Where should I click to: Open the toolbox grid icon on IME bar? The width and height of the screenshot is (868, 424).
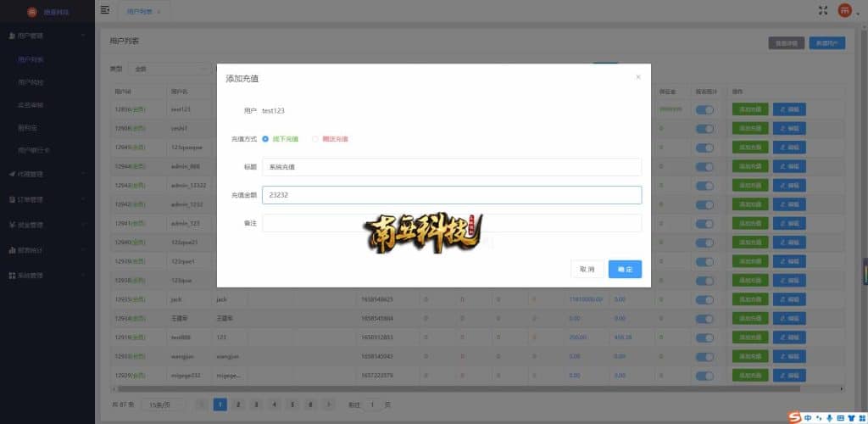pos(861,417)
